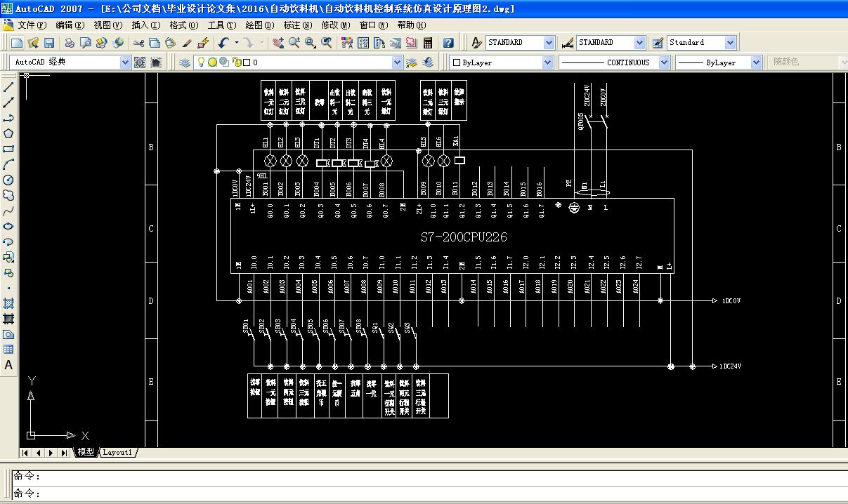Open the 格式 (Format) menu
The width and height of the screenshot is (848, 504).
(x=183, y=25)
